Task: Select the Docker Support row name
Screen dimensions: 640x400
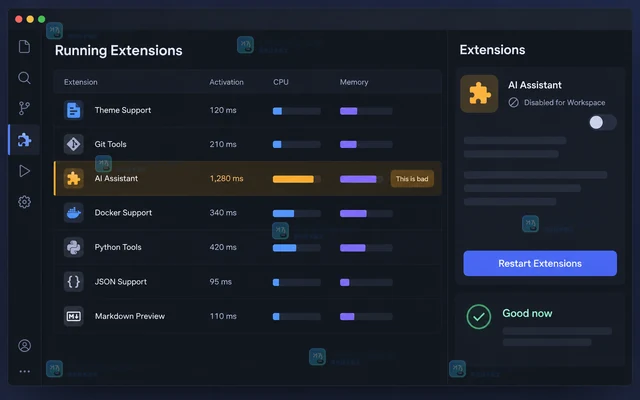Action: (x=123, y=213)
